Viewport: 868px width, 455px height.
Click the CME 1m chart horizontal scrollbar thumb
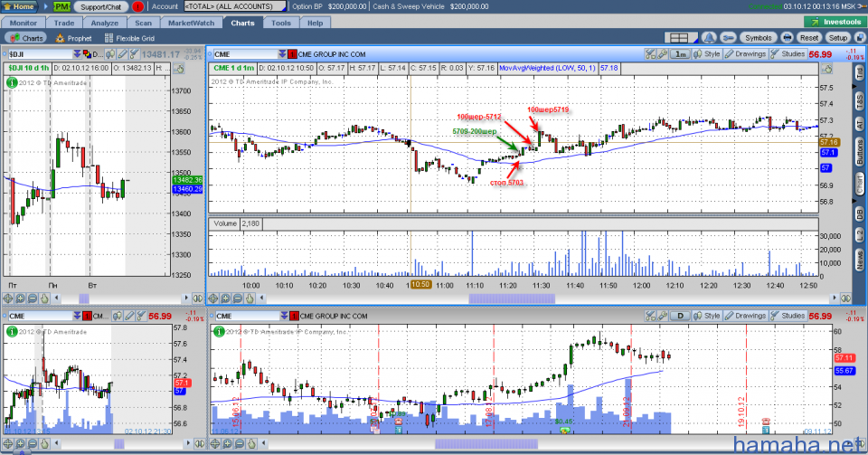512,299
